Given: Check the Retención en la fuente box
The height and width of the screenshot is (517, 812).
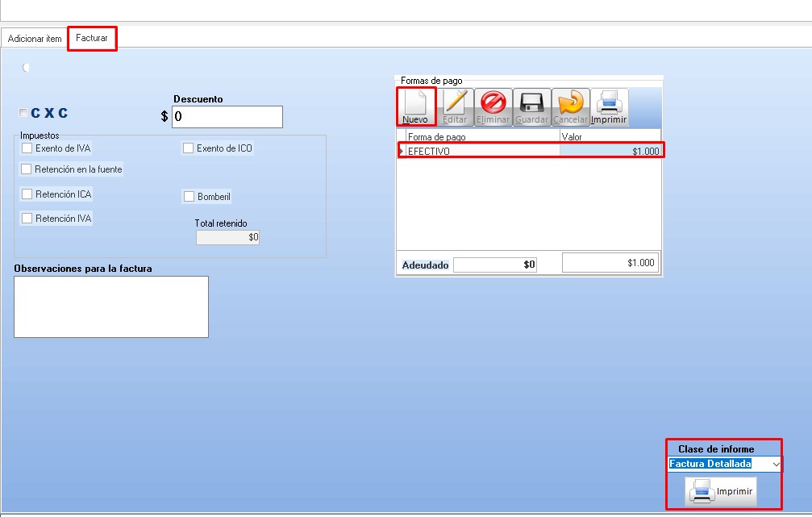Looking at the screenshot, I should [27, 169].
